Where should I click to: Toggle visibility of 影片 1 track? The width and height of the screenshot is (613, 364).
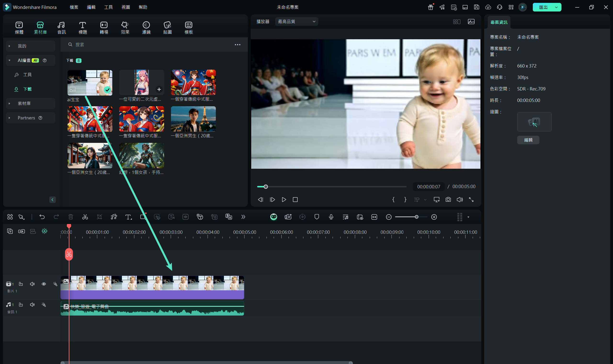click(44, 284)
